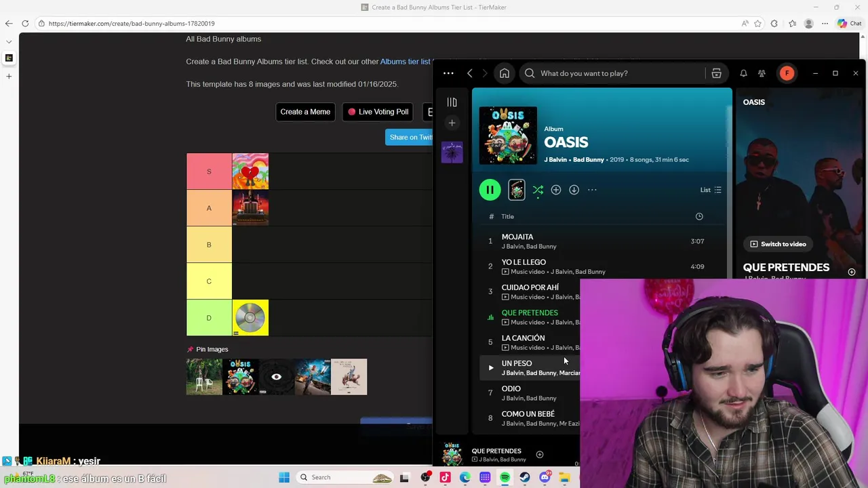Screen dimensions: 868x488
Task: Create a playlist with the plus icon
Action: click(x=452, y=123)
